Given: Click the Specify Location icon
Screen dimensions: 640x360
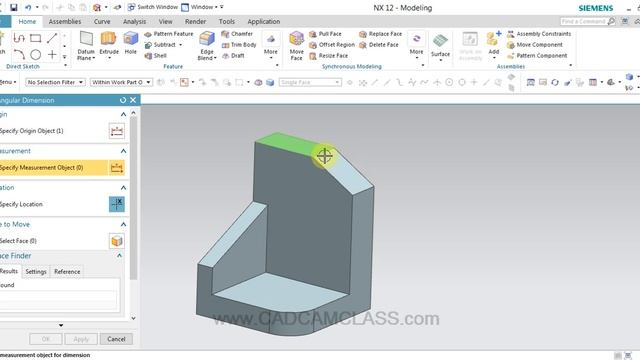Looking at the screenshot, I should tap(117, 204).
